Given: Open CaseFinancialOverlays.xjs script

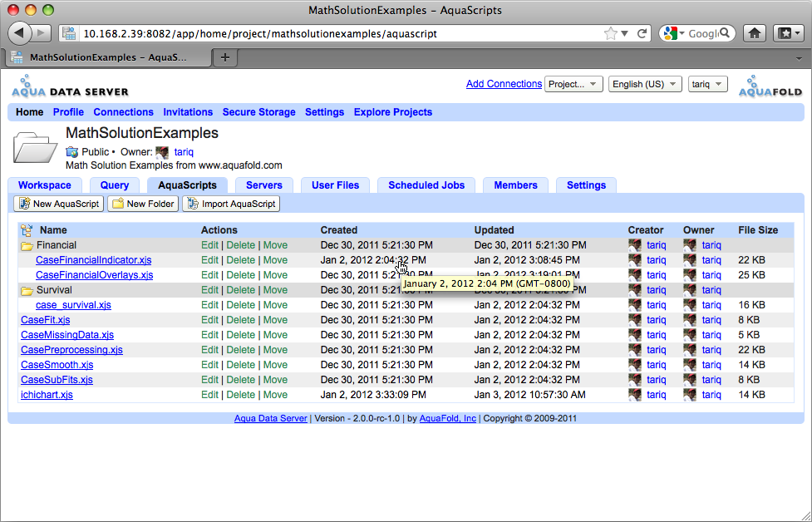Looking at the screenshot, I should (x=94, y=275).
